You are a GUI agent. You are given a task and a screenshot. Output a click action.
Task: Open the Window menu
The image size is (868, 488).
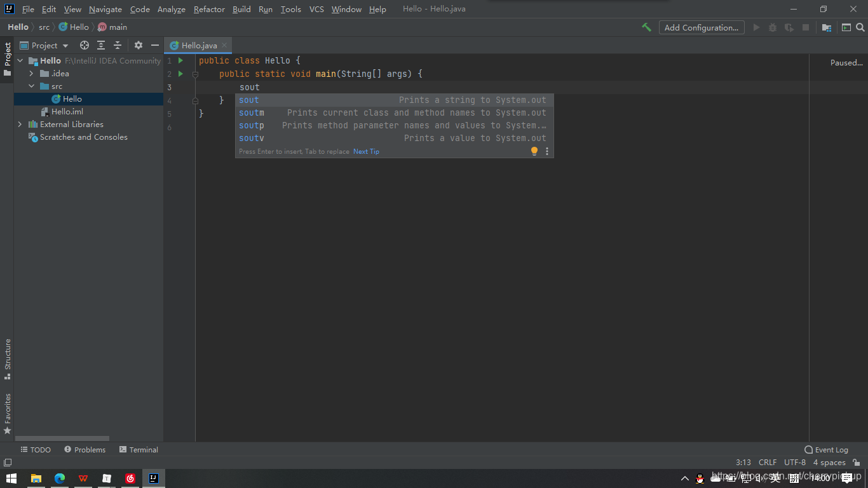click(x=346, y=9)
